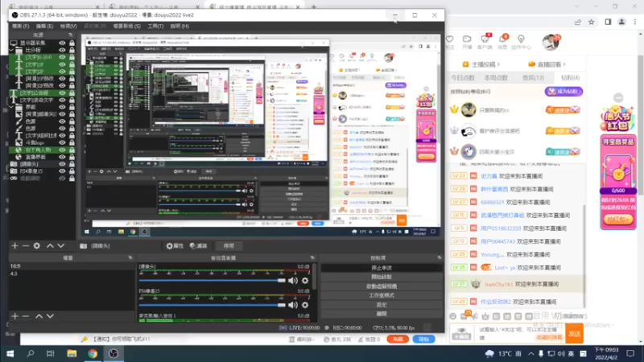
Task: Open Windows notification center icon
Action: click(630, 353)
